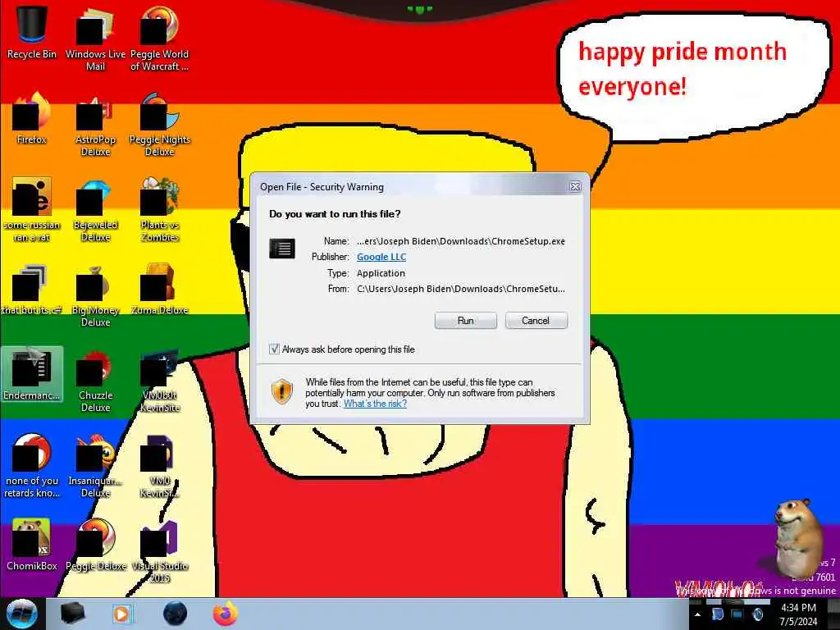Close the Open File - Security Warning dialog
The image size is (840, 630).
click(575, 186)
